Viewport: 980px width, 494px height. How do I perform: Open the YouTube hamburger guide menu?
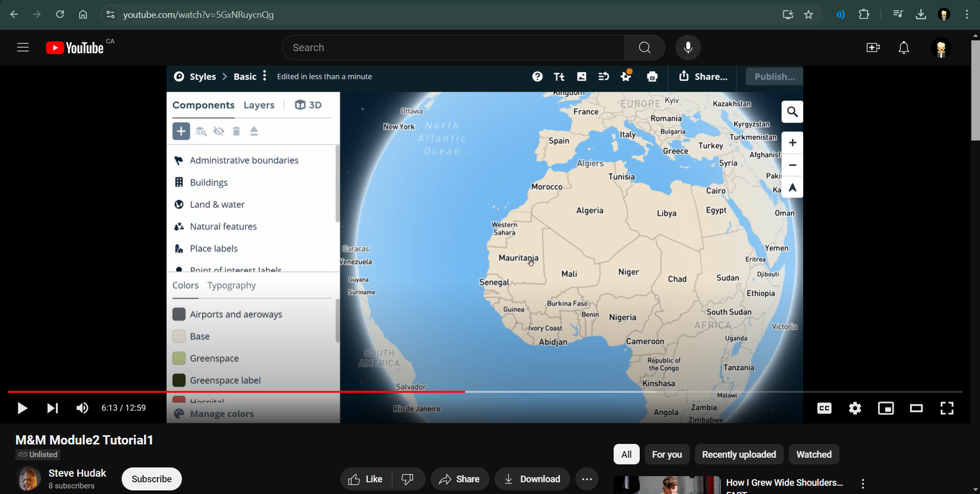point(23,48)
